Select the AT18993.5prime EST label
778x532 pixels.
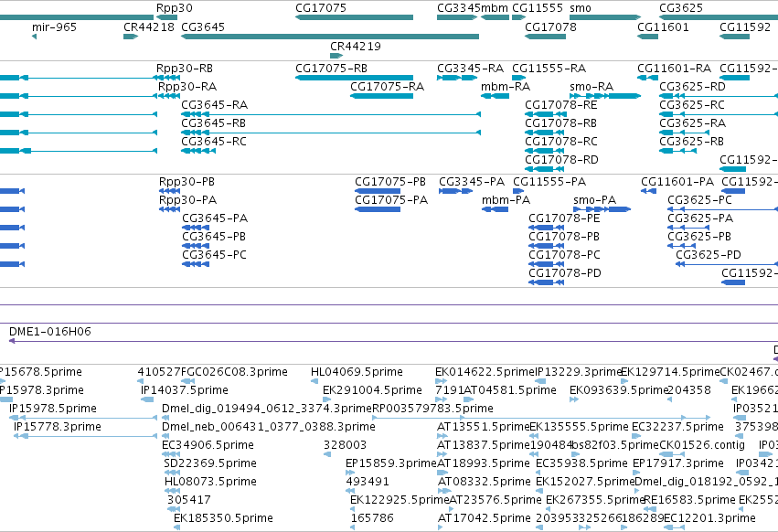[x=484, y=463]
